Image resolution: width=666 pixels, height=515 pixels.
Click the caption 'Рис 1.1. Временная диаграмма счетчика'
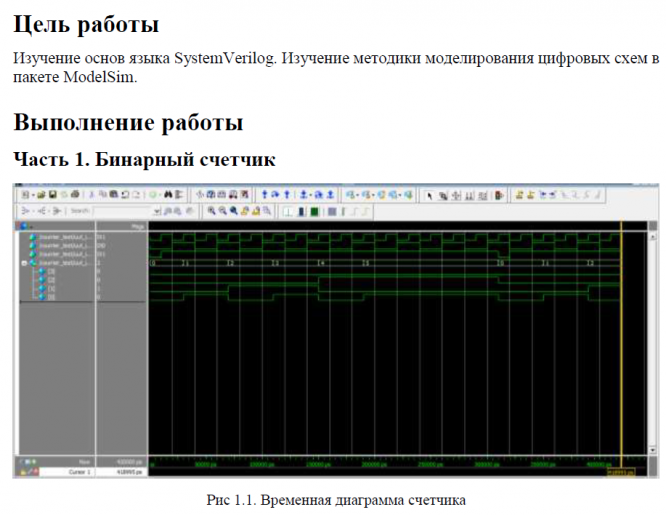pyautogui.click(x=336, y=500)
